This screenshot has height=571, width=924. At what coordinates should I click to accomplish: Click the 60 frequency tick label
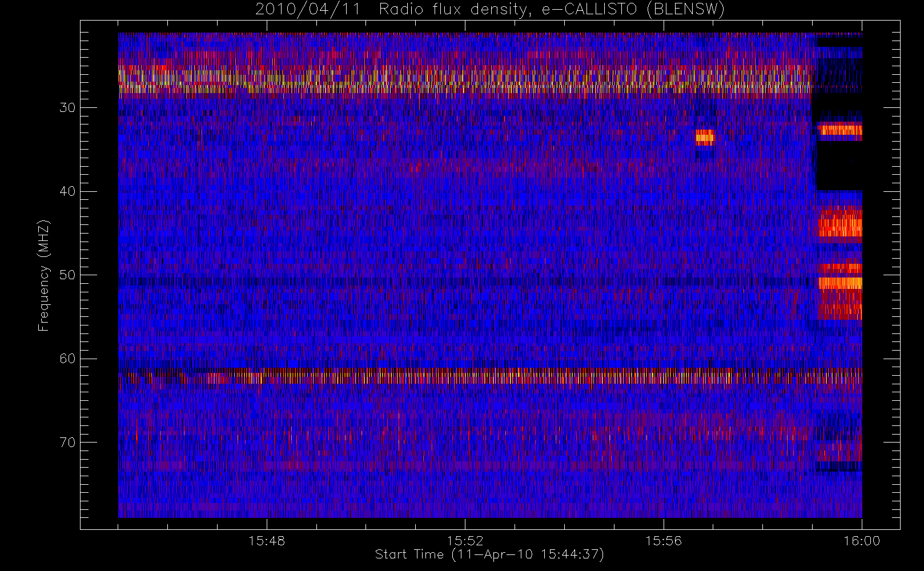(67, 359)
